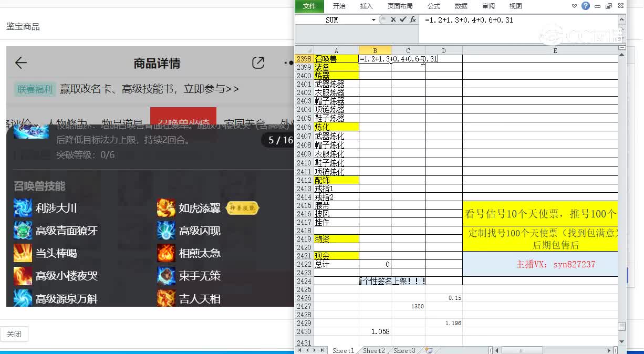Select the column B header
The height and width of the screenshot is (354, 644).
[x=375, y=50]
